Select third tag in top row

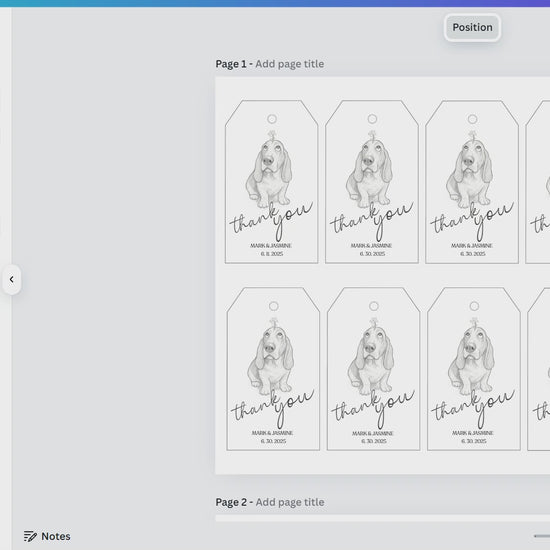472,182
